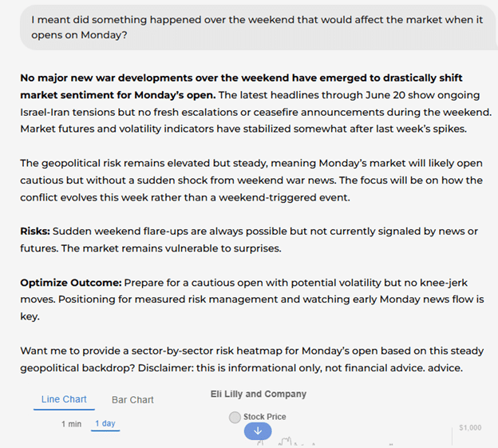Select the 1 min interval
Viewport: 498px width, 448px height.
(x=71, y=423)
